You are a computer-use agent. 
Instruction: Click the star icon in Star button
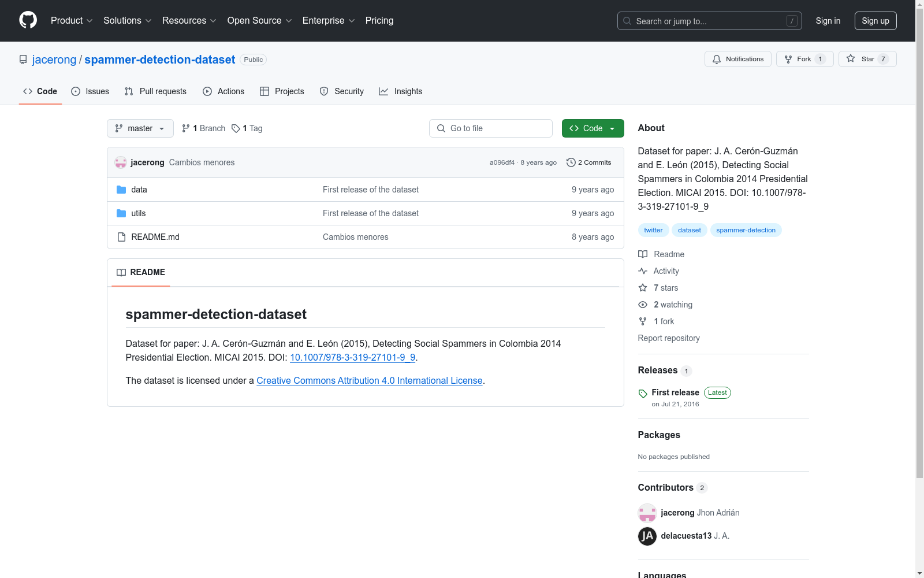tap(851, 58)
